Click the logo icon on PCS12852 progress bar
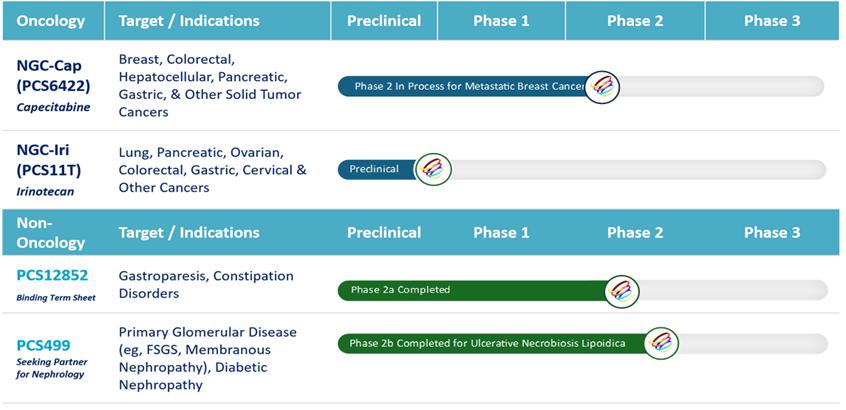Screen dimensions: 846x410 (623, 290)
